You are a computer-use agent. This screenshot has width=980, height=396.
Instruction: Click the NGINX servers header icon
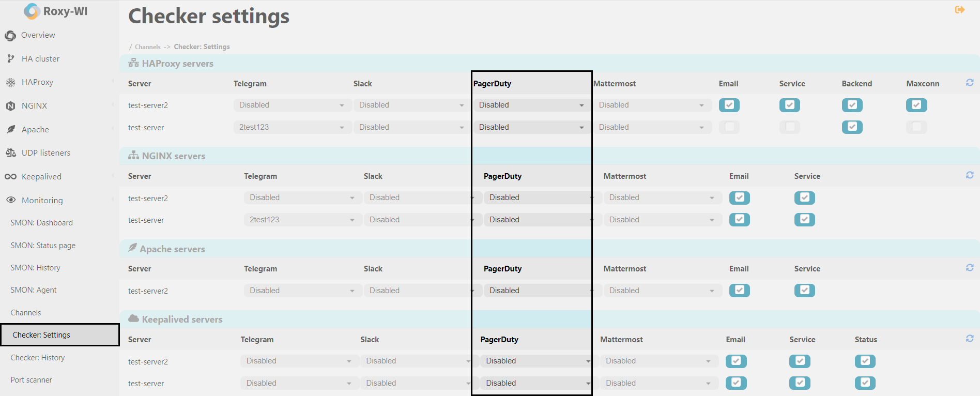pyautogui.click(x=133, y=156)
